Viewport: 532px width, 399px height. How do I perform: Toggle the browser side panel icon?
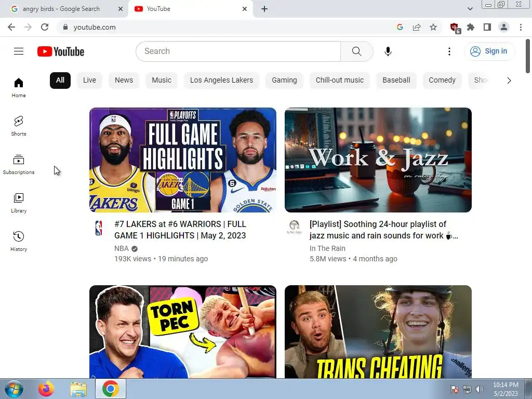(x=487, y=27)
